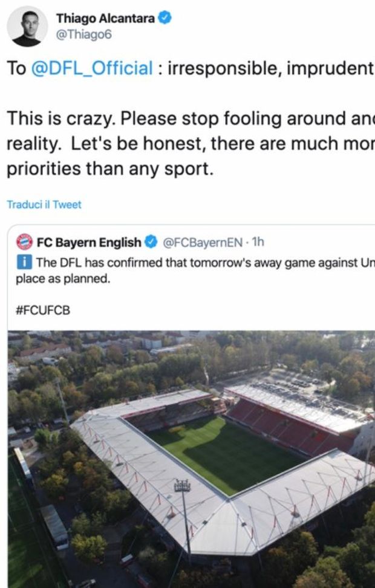
Task: Click the 'The DFL has confirmed' quoted text
Action: [200, 262]
